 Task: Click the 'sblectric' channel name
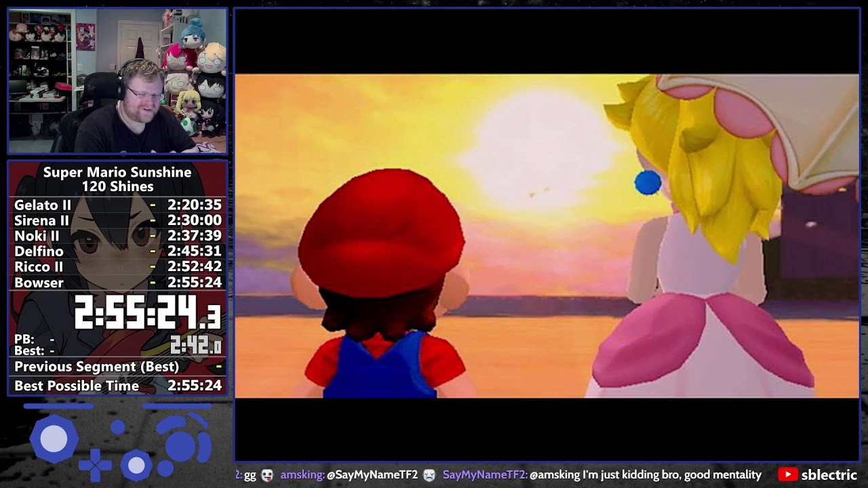(x=829, y=475)
